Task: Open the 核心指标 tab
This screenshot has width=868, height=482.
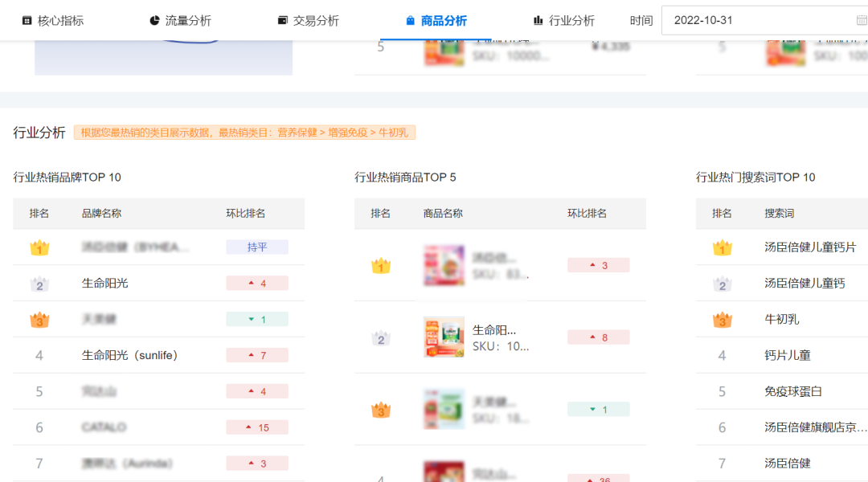Action: point(52,20)
